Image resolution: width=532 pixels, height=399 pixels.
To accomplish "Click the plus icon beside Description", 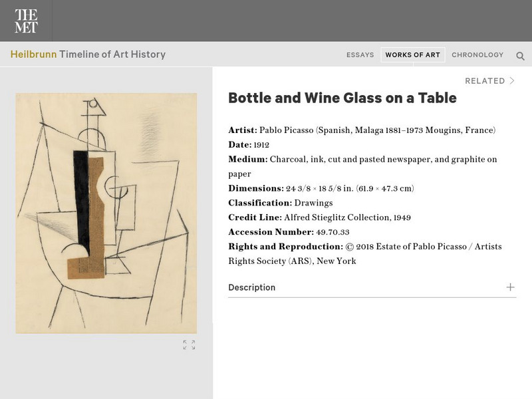I will click(510, 287).
